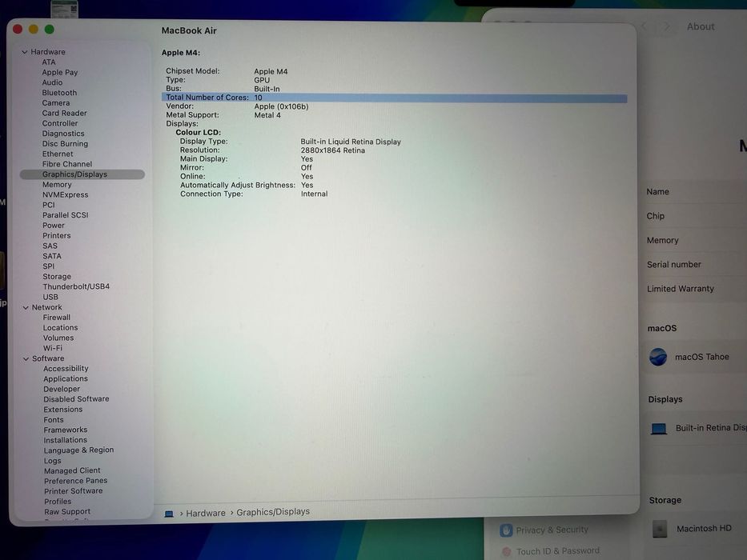Open the PCI entry
This screenshot has width=747, height=560.
point(49,206)
